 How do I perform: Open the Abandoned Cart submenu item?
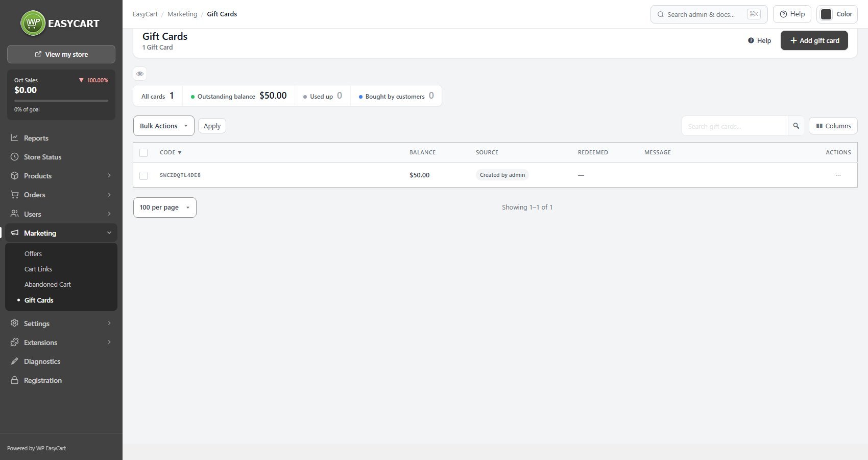coord(47,284)
